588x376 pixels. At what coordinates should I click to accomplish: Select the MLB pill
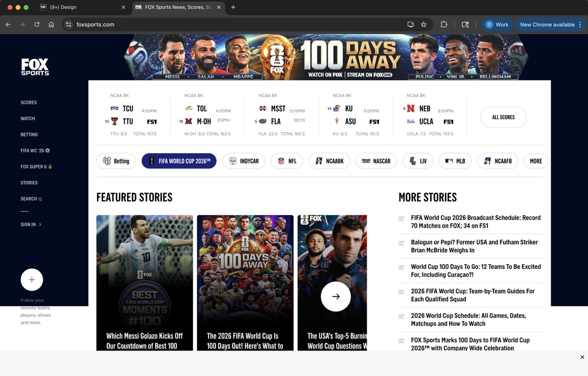[455, 161]
